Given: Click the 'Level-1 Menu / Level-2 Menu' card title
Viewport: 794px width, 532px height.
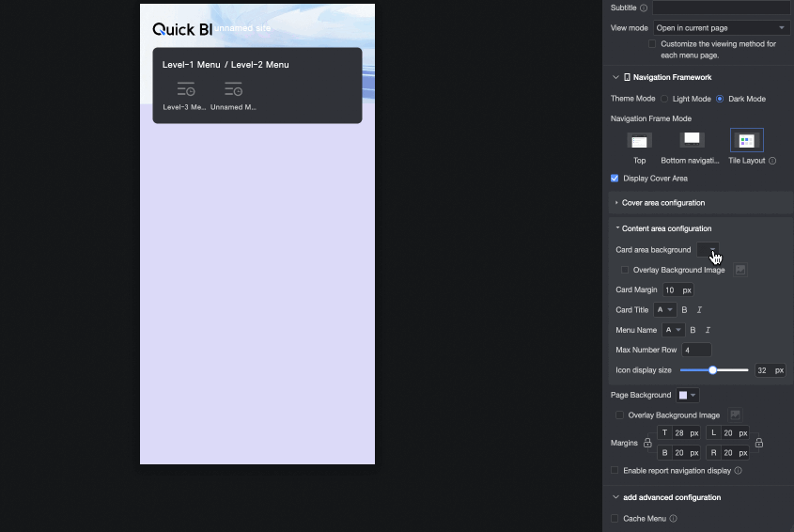Looking at the screenshot, I should coord(226,65).
